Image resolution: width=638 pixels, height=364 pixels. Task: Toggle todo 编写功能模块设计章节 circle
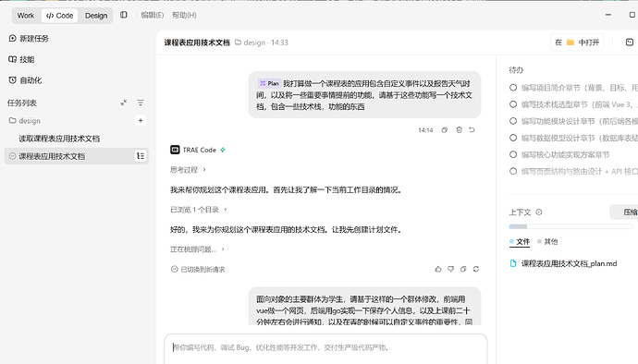513,121
